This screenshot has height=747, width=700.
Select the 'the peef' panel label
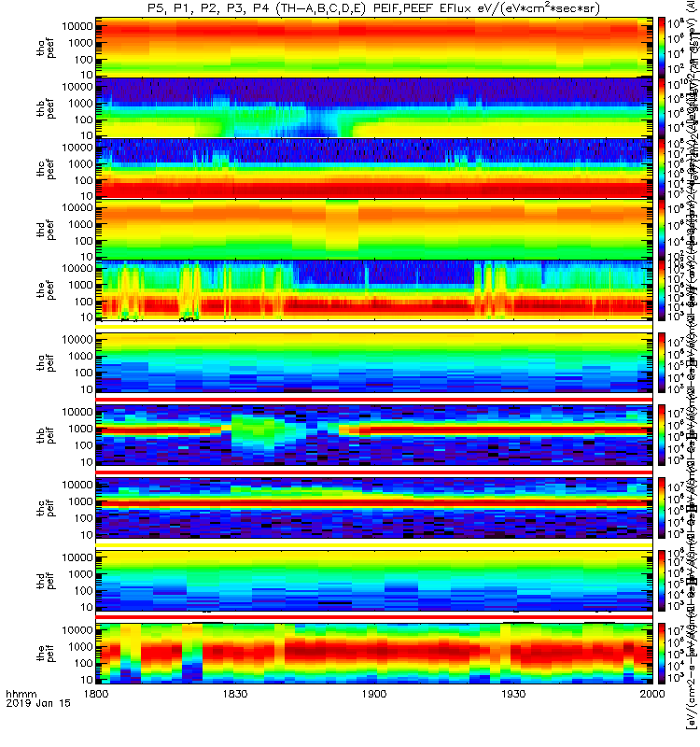tap(46, 290)
